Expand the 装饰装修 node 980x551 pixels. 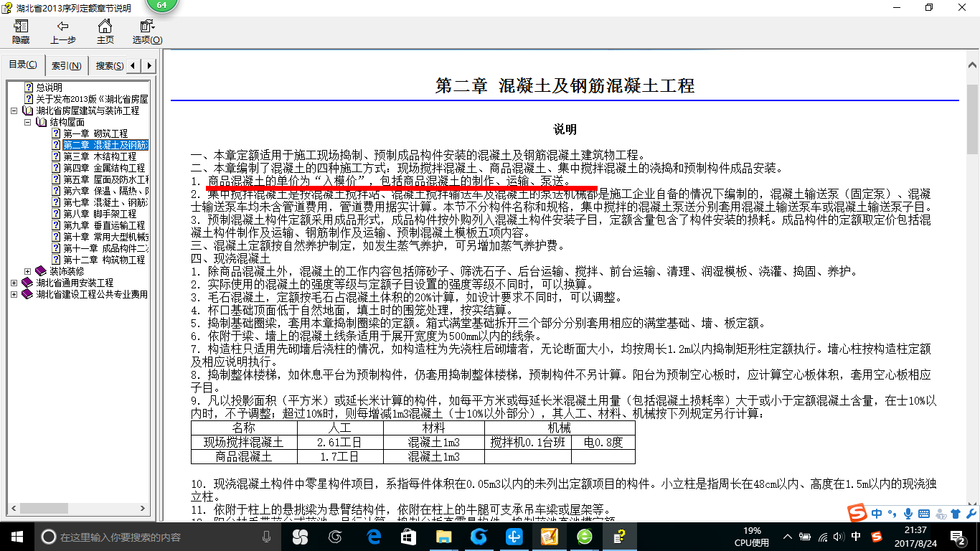coord(28,271)
